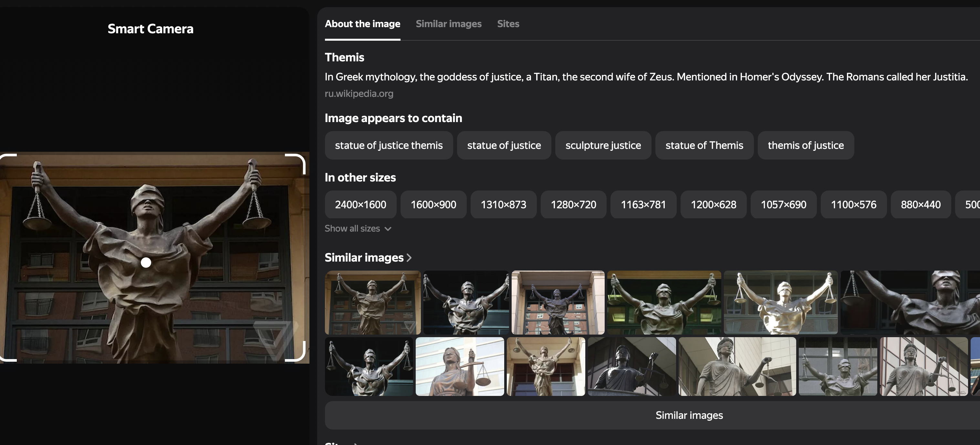Open statue against glass skyscraper thumbnail
This screenshot has width=980, height=445.
pyautogui.click(x=460, y=366)
